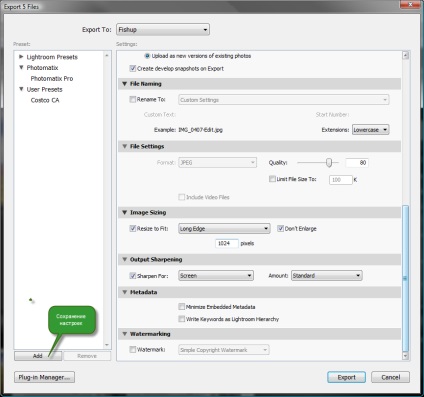Open the Amount Standard dropdown
The width and height of the screenshot is (424, 397).
(x=327, y=276)
